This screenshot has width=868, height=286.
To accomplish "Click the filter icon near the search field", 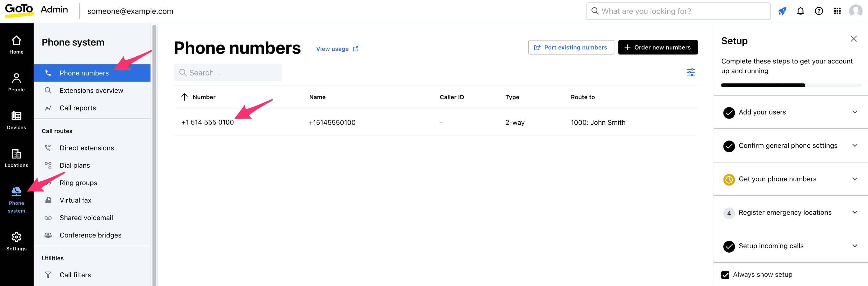I will point(690,72).
